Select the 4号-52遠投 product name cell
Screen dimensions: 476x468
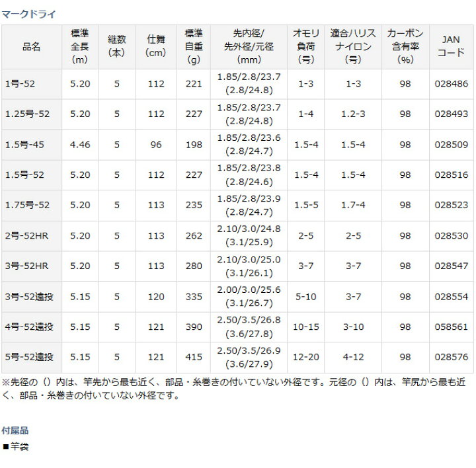(29, 327)
